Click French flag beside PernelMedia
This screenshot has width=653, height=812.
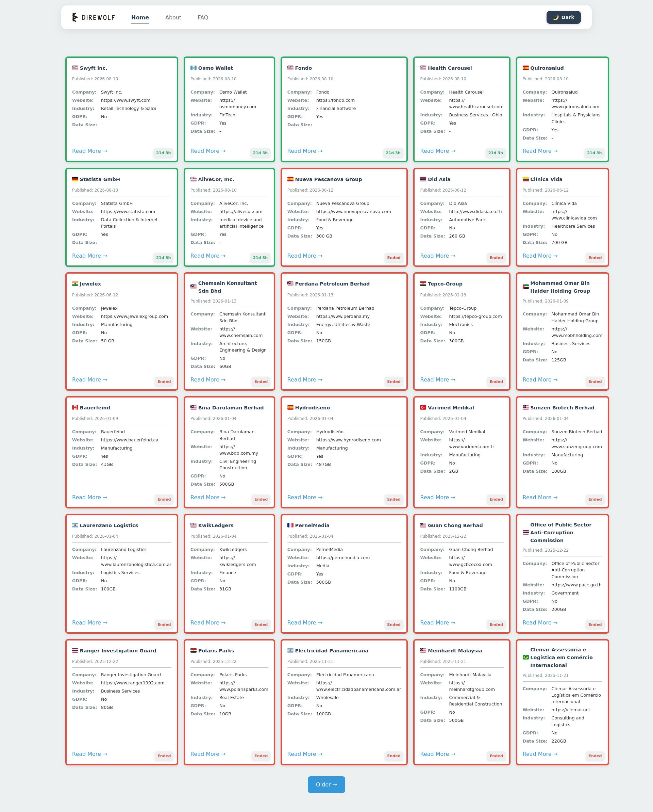[290, 525]
